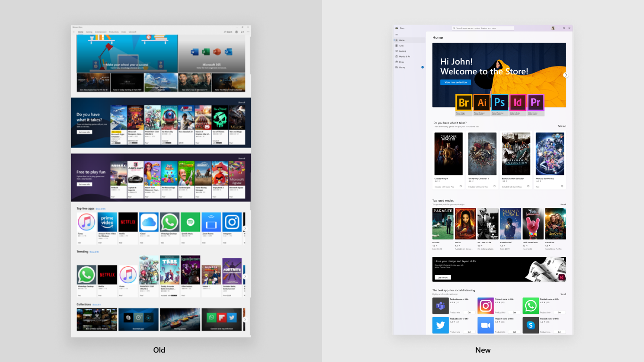
Task: Click Get more info on Do you have what it takes
Action: pyautogui.click(x=84, y=132)
